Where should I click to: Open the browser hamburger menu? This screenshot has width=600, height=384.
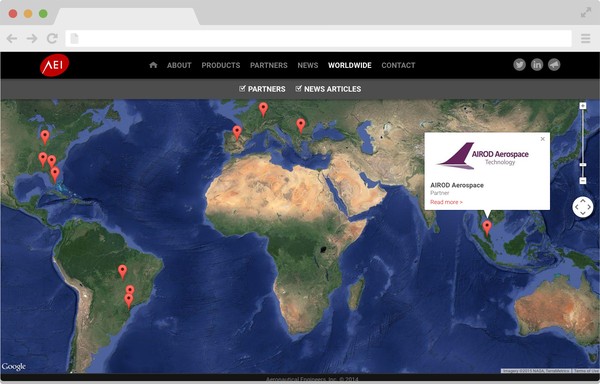pyautogui.click(x=585, y=38)
